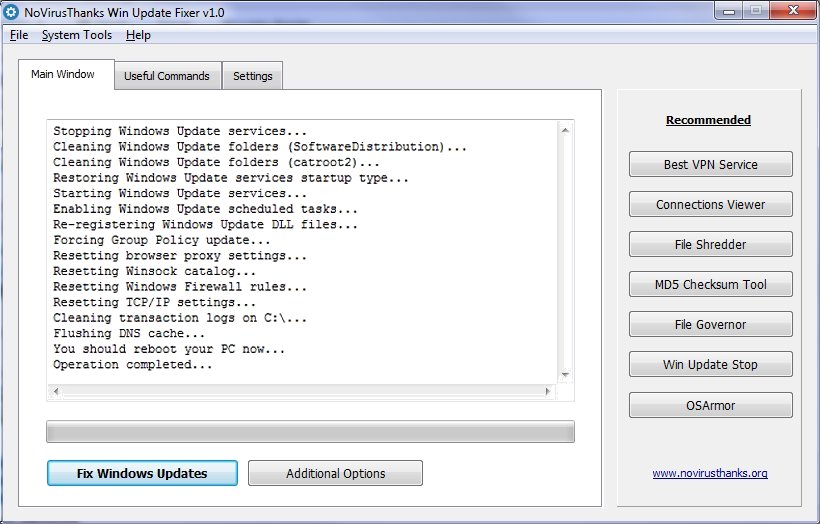Click 'Re-registering Windows Update DLL files...' line
The height and width of the screenshot is (524, 820).
(x=205, y=225)
